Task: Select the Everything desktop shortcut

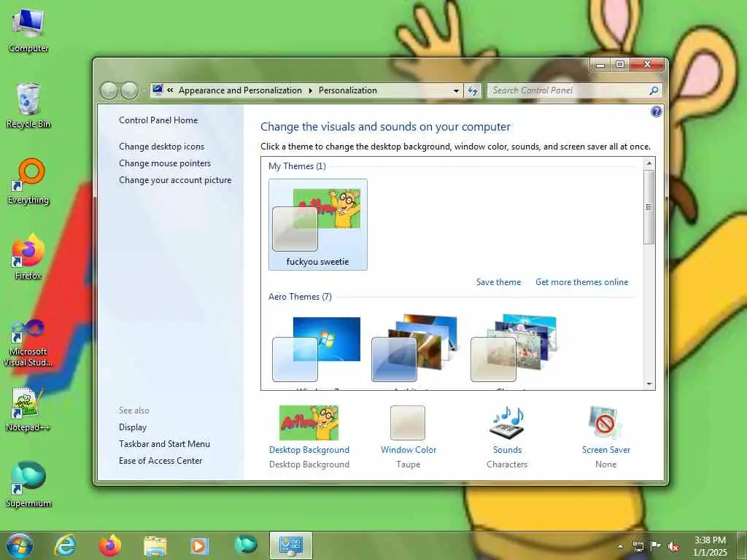Action: pos(28,182)
